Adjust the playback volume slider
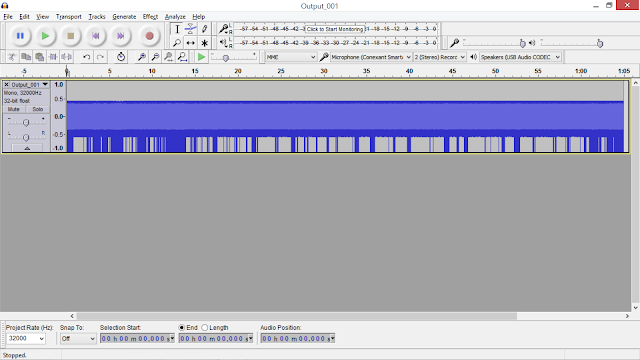The height and width of the screenshot is (360, 640). (x=600, y=43)
